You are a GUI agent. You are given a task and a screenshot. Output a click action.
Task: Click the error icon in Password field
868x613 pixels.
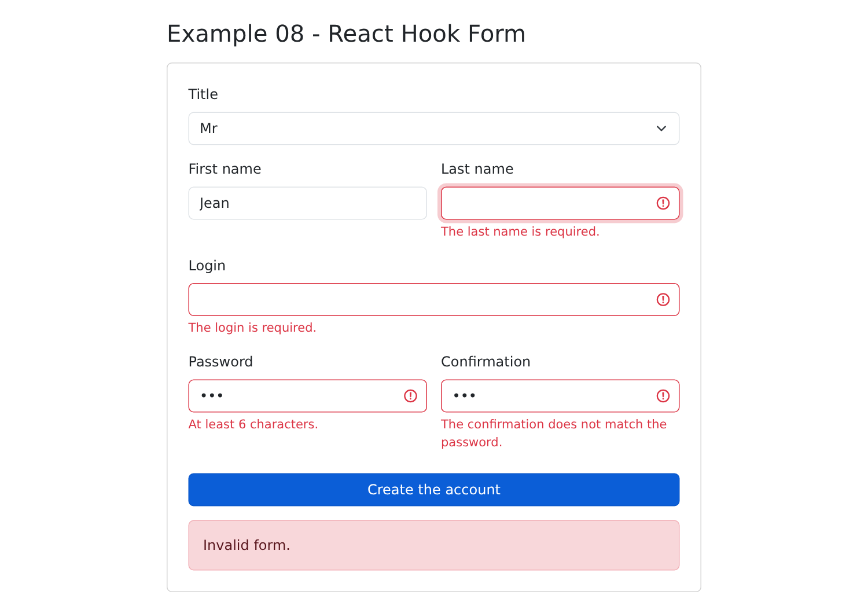(410, 396)
